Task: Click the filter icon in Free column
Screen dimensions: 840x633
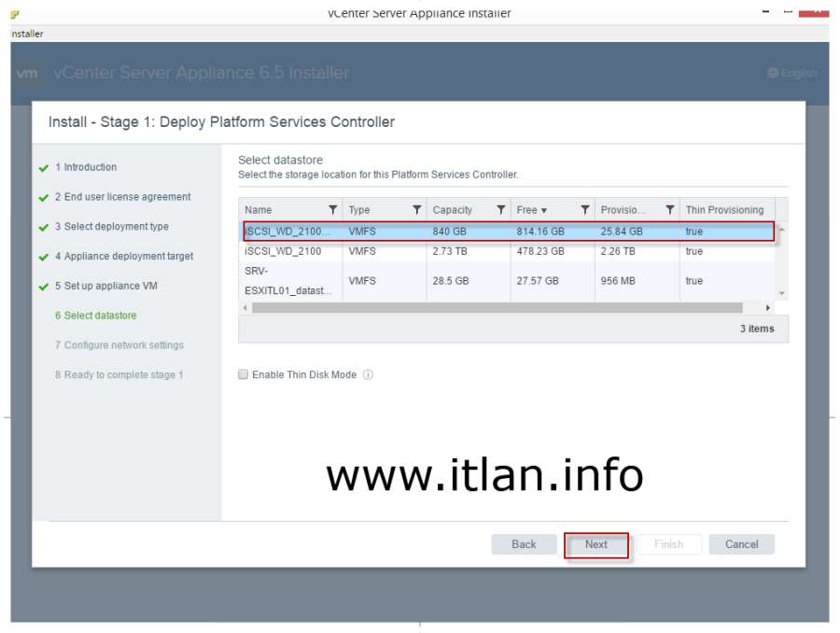Action: point(585,210)
